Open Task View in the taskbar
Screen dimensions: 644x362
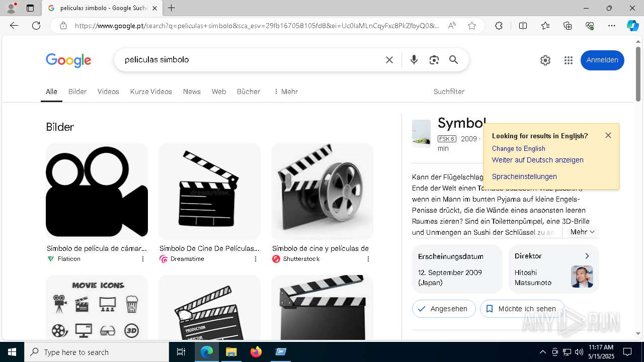pyautogui.click(x=181, y=352)
